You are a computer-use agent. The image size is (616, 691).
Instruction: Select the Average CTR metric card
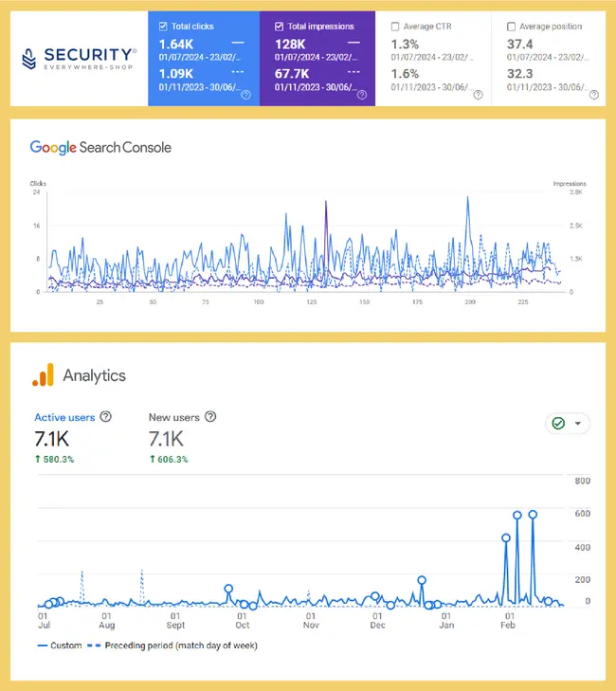(433, 59)
